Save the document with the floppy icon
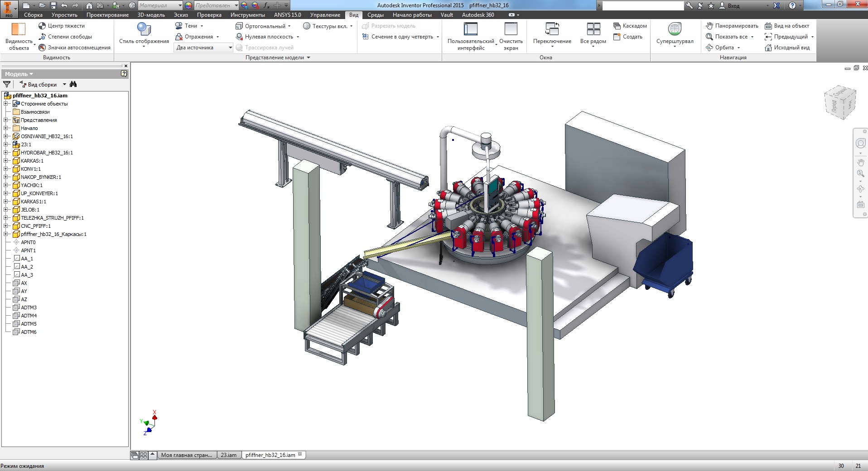The image size is (868, 471). 53,5
